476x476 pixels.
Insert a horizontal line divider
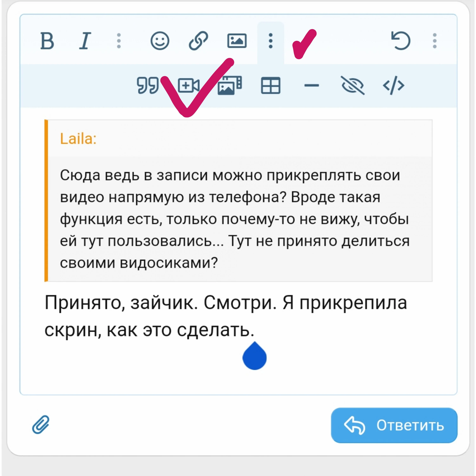point(311,86)
